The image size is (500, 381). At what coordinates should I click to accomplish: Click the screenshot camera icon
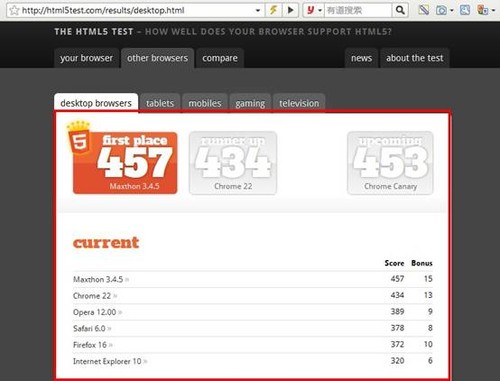click(441, 10)
